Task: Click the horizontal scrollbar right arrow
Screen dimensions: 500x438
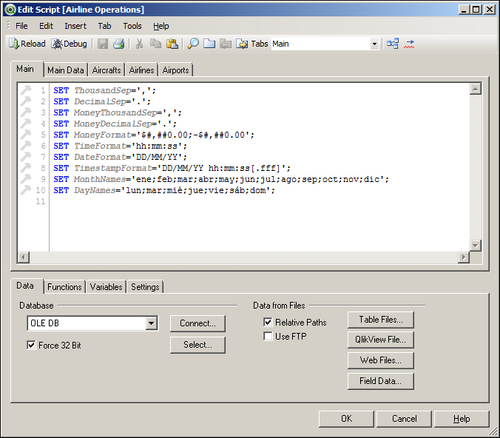Action: 463,257
